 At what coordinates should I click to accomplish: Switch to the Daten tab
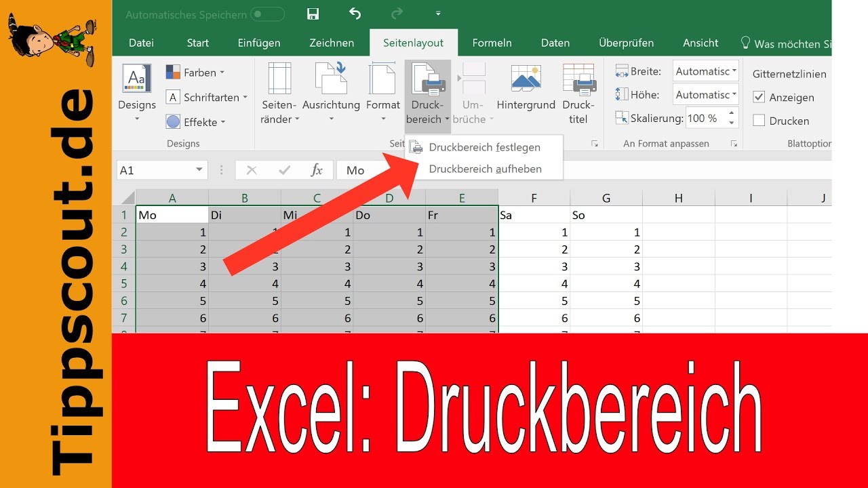click(x=555, y=43)
